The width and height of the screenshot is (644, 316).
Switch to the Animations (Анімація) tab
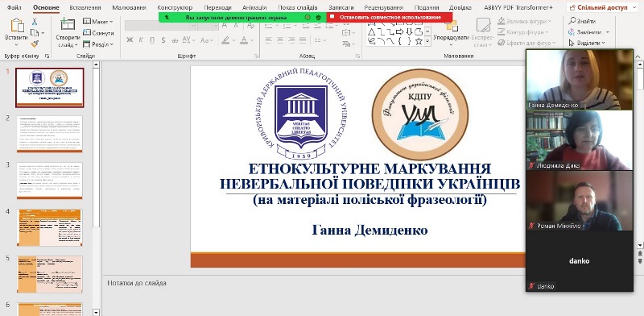pyautogui.click(x=254, y=7)
